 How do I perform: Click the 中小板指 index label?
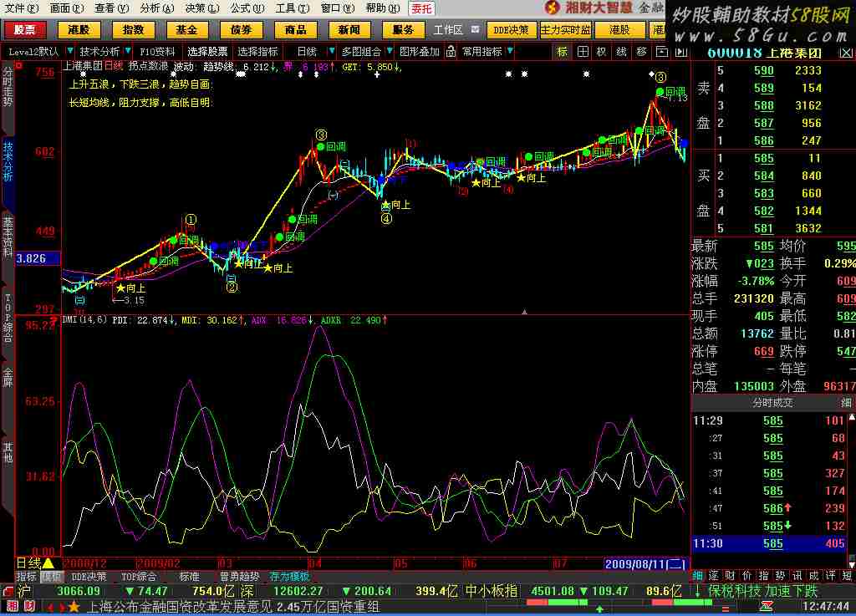point(492,591)
